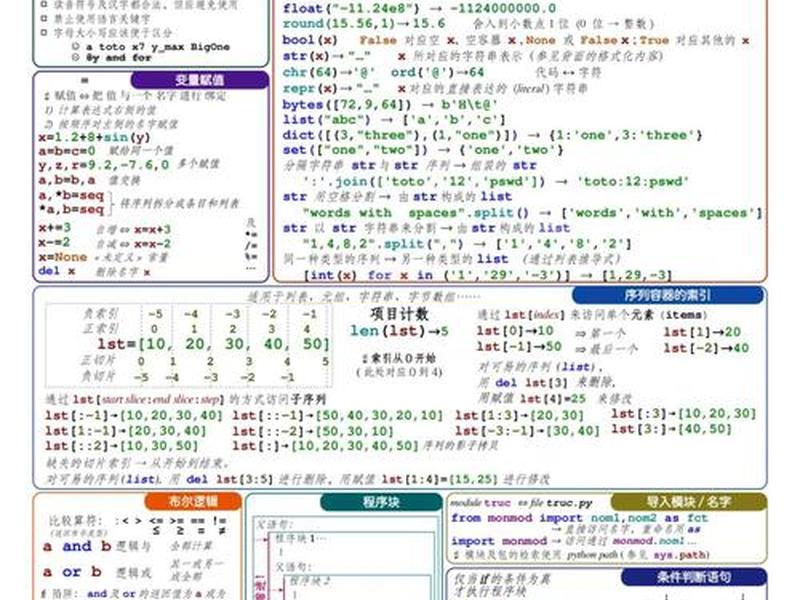Click the invalid names '8y and for'
This screenshot has width=800, height=600.
coord(118,58)
